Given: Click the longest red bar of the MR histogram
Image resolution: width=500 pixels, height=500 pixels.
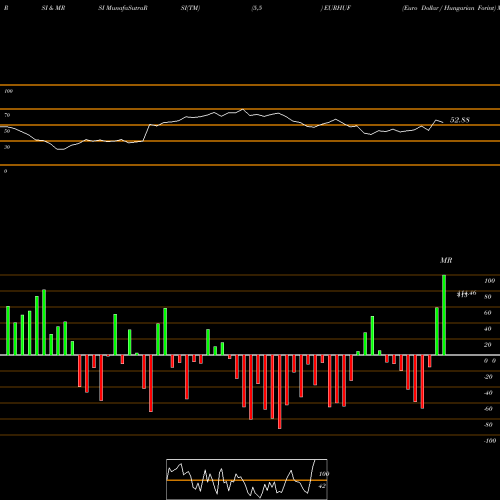Looking at the screenshot, I should coord(279,392).
